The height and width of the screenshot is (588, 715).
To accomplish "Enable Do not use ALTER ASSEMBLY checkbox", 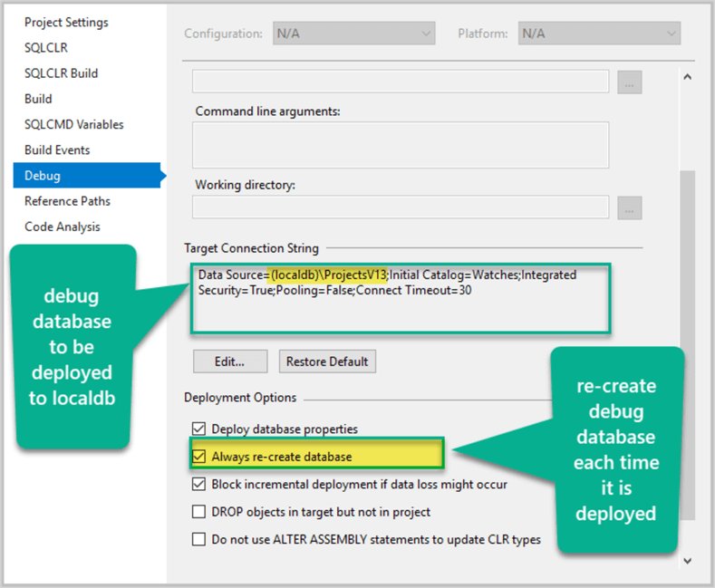I will click(198, 539).
